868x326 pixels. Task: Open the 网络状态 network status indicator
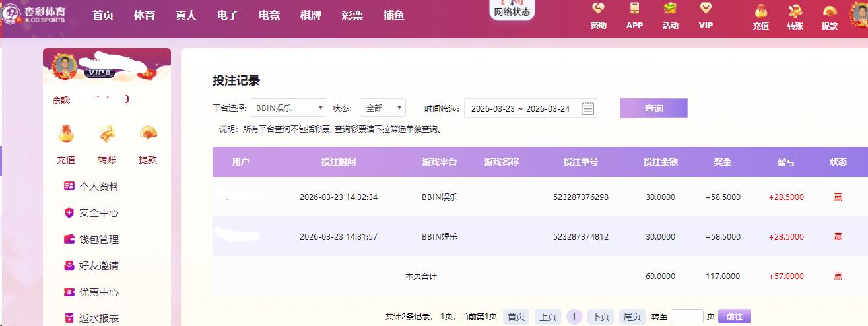512,9
